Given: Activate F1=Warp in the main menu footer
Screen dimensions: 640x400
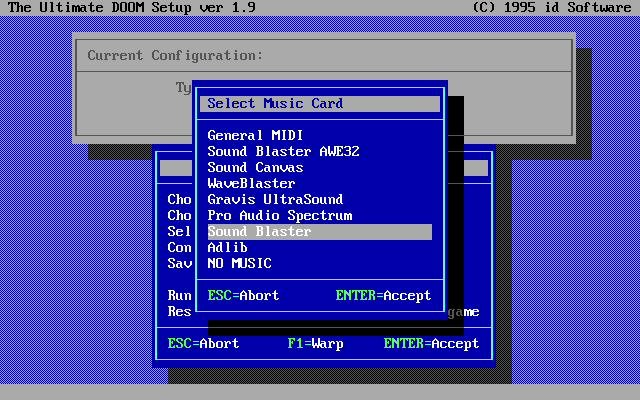Looking at the screenshot, I should (315, 343).
